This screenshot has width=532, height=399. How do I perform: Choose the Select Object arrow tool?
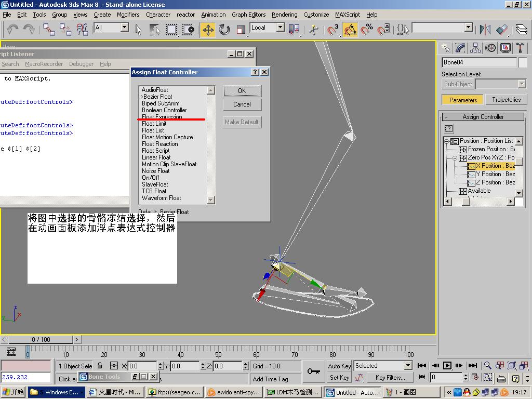tap(138, 30)
